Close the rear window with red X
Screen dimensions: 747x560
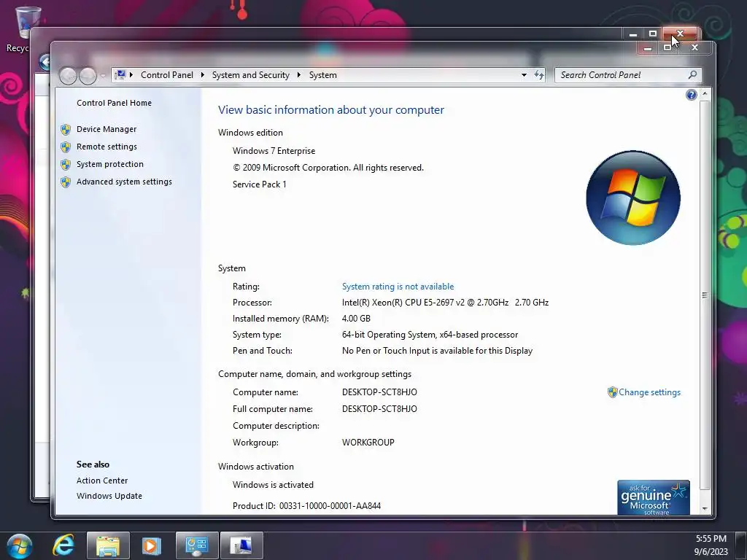[x=681, y=34]
